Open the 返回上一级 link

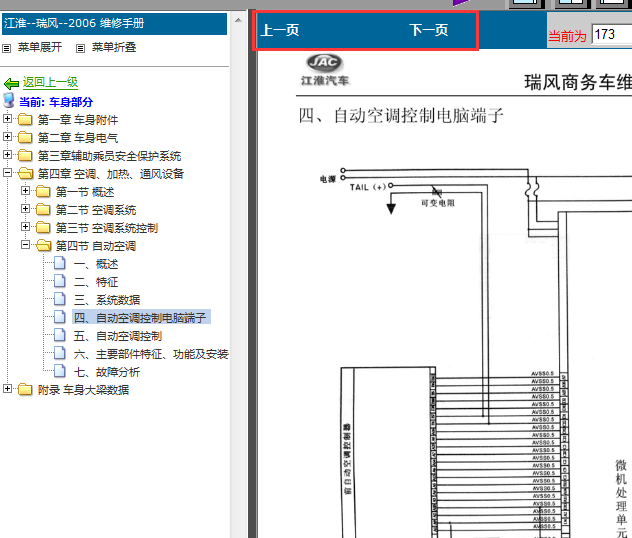[50, 83]
